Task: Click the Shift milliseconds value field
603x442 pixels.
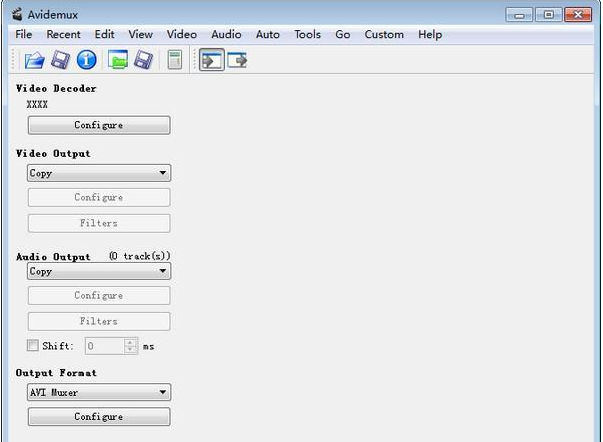Action: (105, 346)
